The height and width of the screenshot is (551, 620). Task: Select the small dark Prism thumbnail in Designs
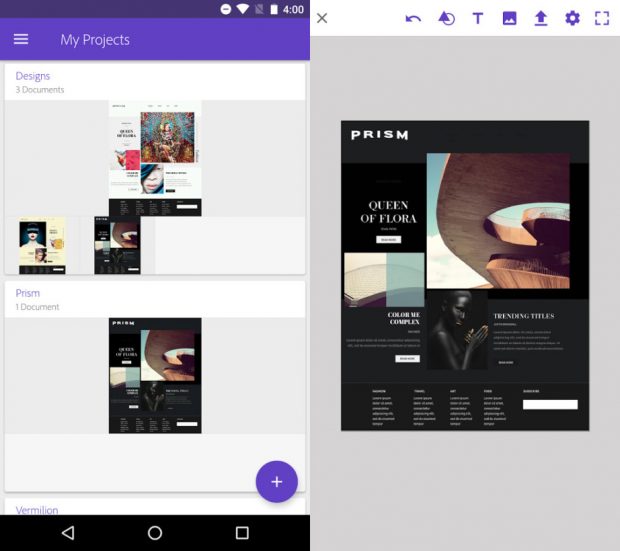pyautogui.click(x=117, y=245)
